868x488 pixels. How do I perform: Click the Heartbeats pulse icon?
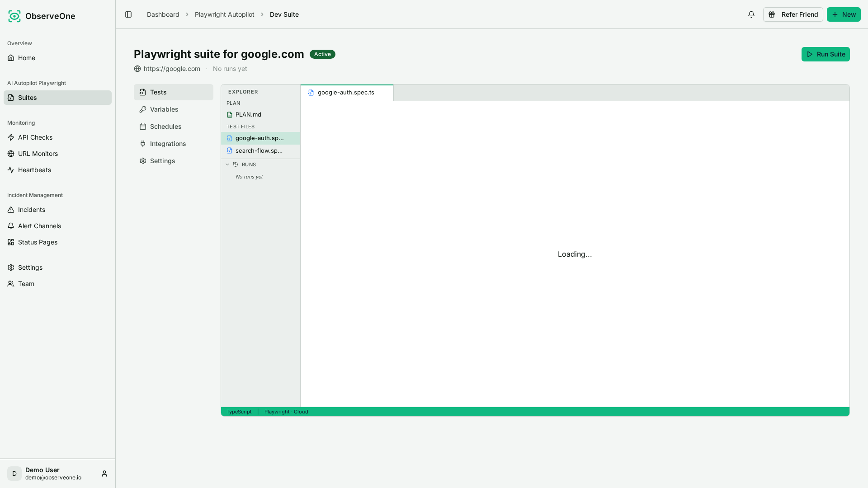click(x=11, y=170)
